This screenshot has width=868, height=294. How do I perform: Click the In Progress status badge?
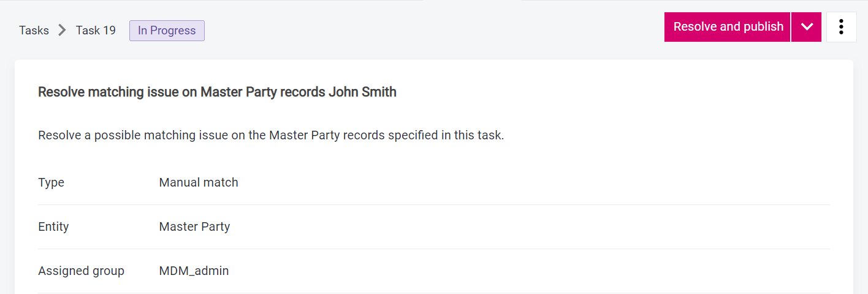click(x=167, y=31)
